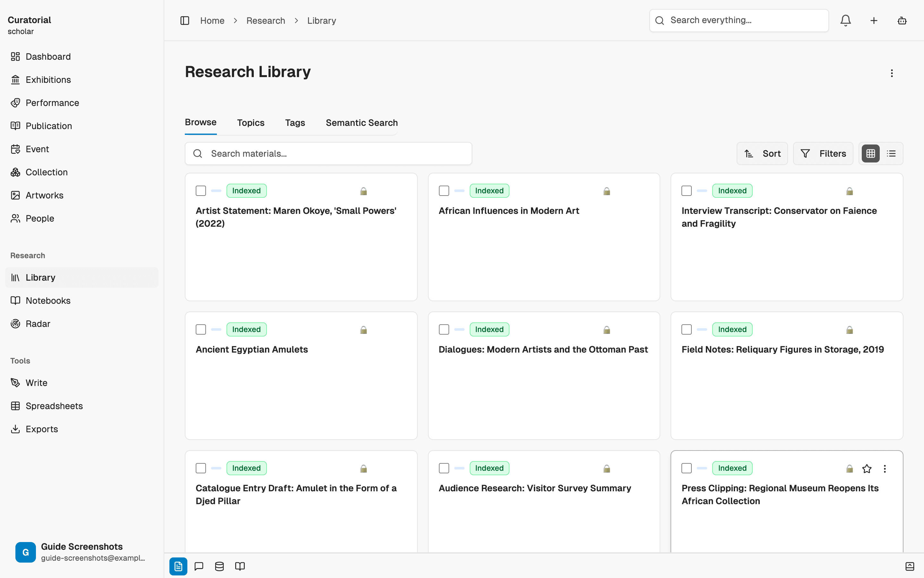The image size is (924, 578).
Task: Open the Filters dropdown
Action: click(823, 154)
